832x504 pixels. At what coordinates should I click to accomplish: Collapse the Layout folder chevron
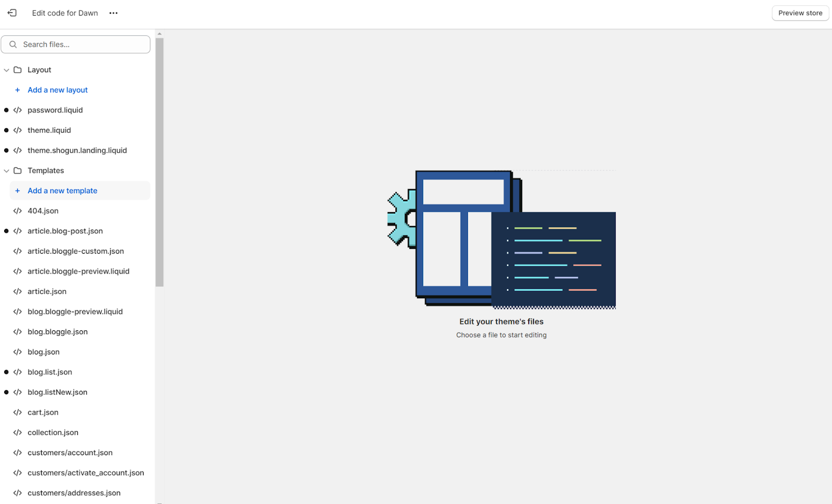click(6, 70)
